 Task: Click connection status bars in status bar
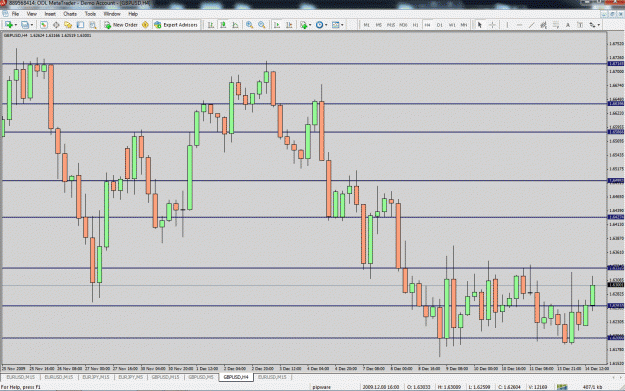562,387
